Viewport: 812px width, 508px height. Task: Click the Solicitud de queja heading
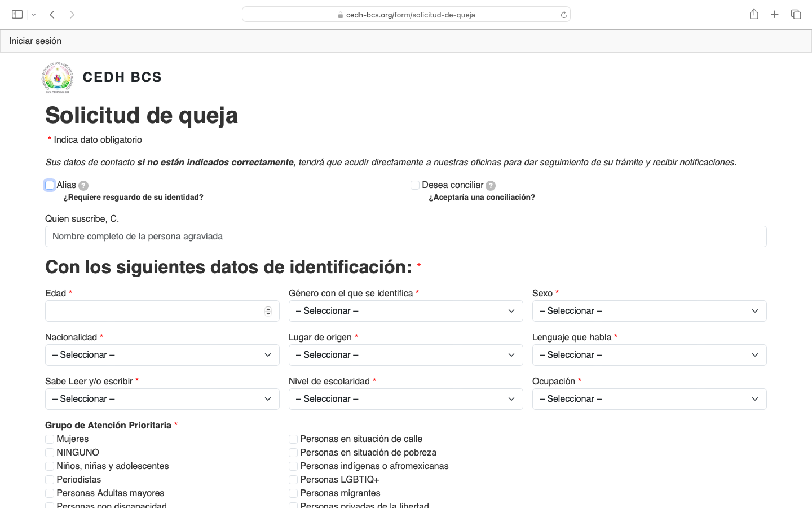pos(142,115)
